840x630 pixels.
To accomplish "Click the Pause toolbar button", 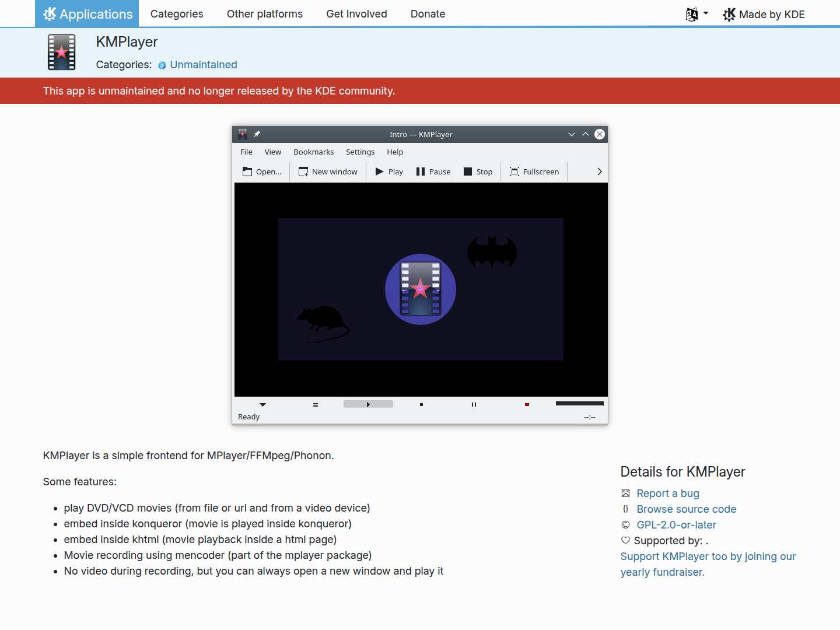I will pyautogui.click(x=433, y=171).
